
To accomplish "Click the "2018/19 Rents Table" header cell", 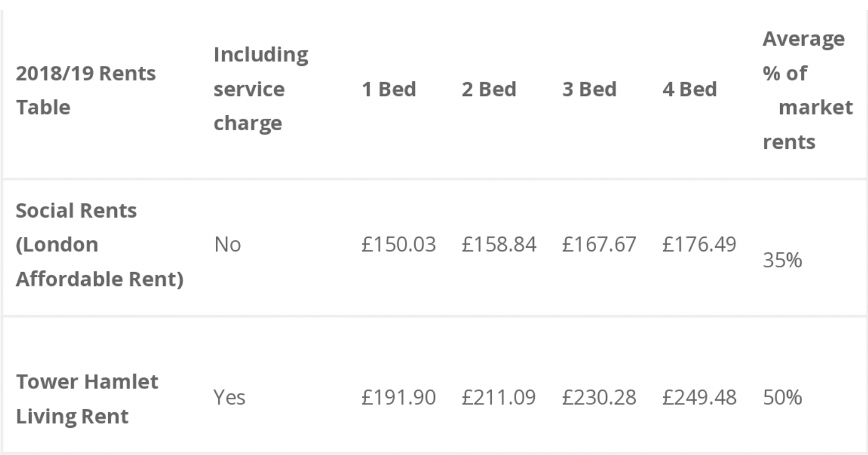I will (x=86, y=90).
